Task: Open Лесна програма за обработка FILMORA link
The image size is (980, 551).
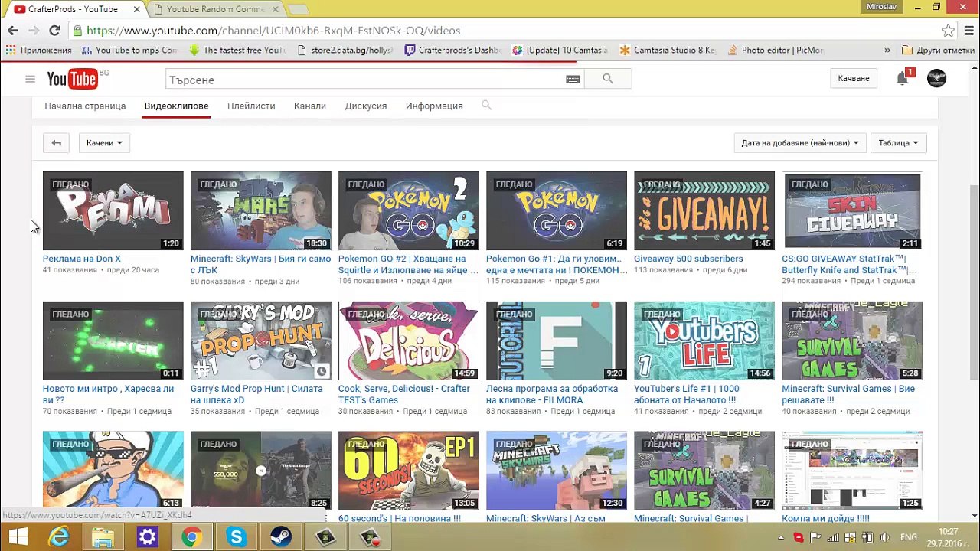Action: (x=552, y=394)
